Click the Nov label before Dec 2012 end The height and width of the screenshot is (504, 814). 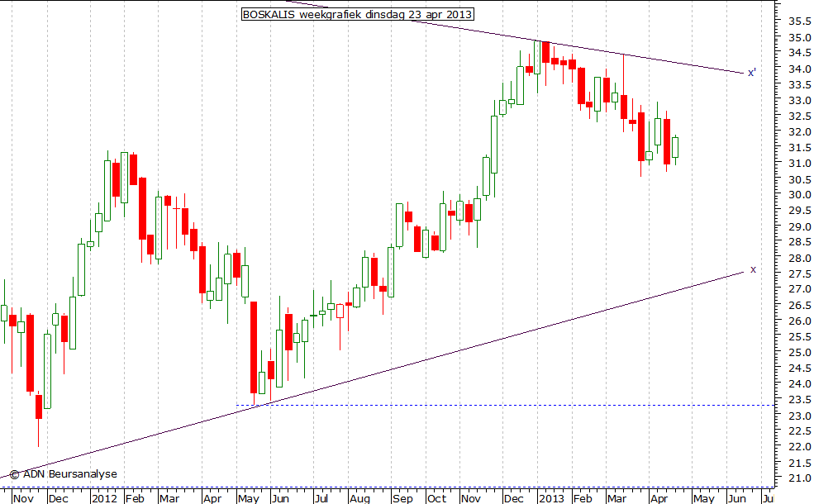471,498
